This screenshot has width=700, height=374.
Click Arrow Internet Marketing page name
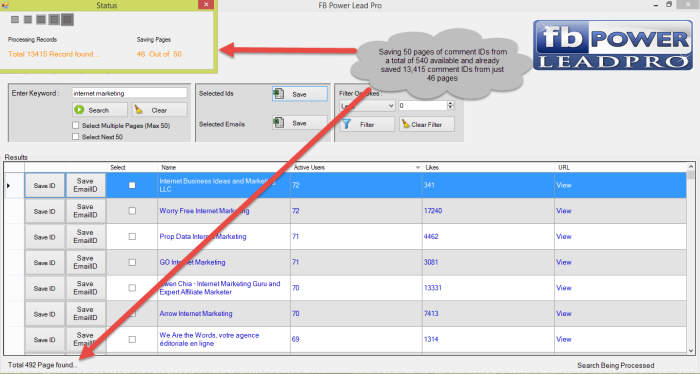pos(196,314)
